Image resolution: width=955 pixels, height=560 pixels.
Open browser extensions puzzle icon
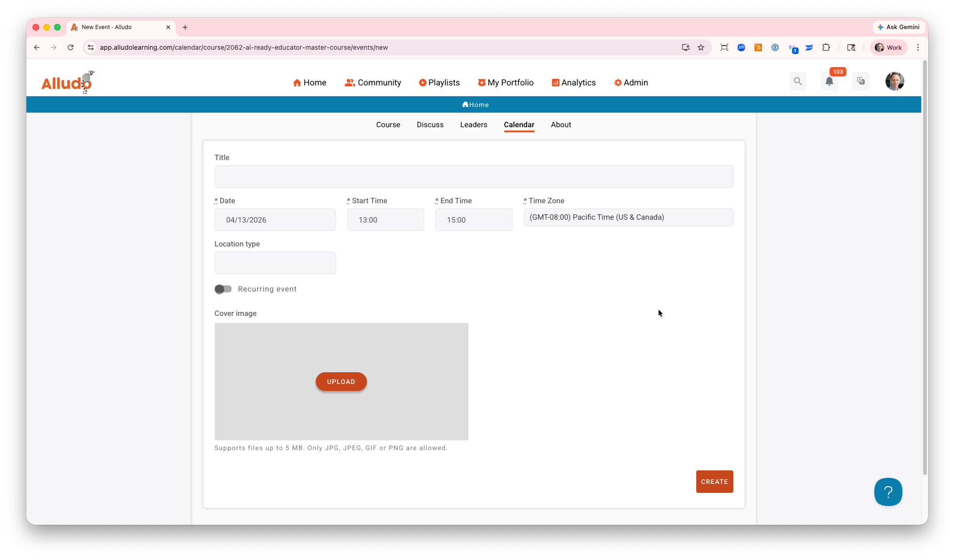(826, 47)
